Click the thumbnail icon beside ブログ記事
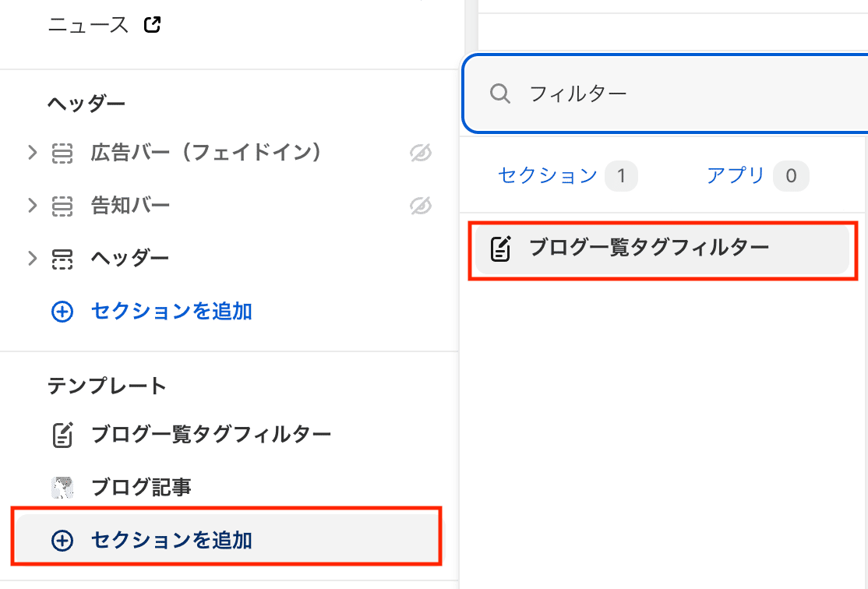 (x=62, y=487)
